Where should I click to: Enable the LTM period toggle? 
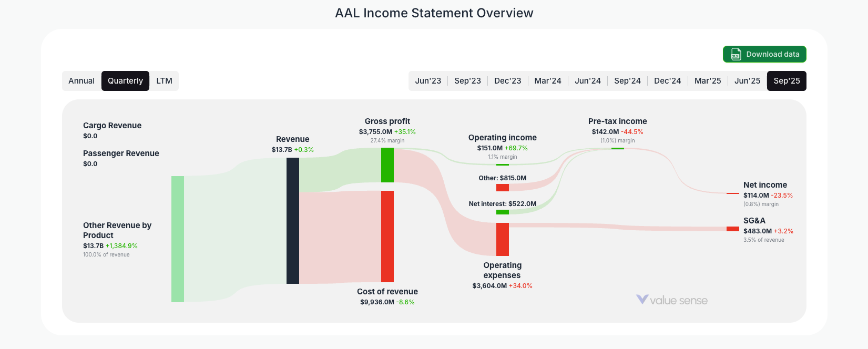point(164,80)
